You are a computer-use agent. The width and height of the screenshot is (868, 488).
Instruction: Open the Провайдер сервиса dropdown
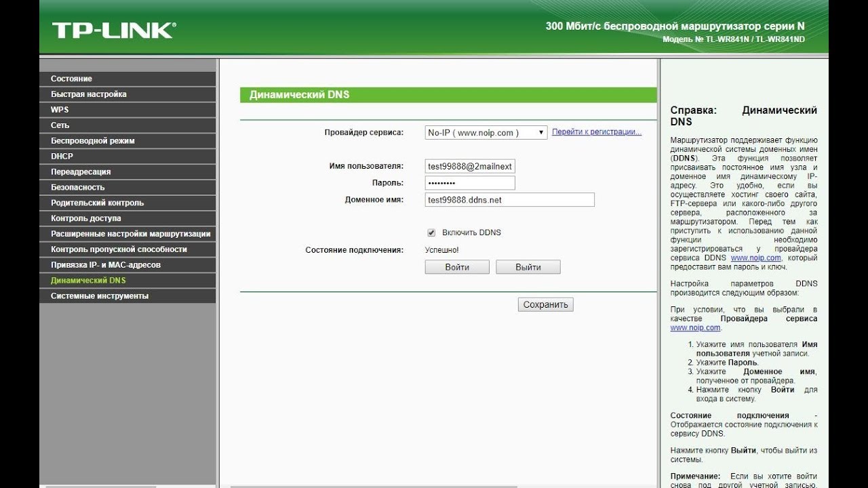(x=486, y=133)
